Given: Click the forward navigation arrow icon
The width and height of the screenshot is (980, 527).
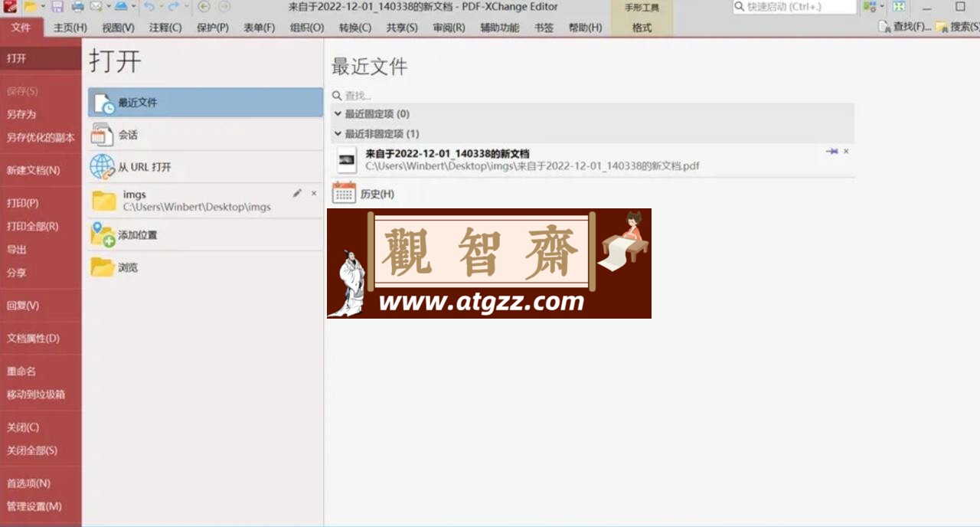Looking at the screenshot, I should coord(224,6).
